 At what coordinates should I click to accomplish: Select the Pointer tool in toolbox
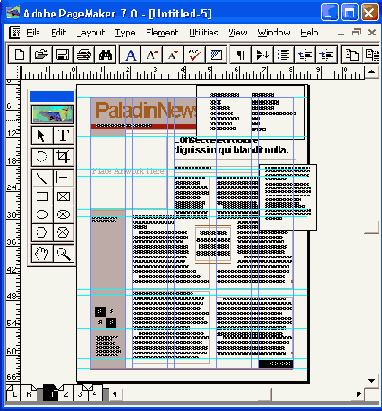click(41, 135)
